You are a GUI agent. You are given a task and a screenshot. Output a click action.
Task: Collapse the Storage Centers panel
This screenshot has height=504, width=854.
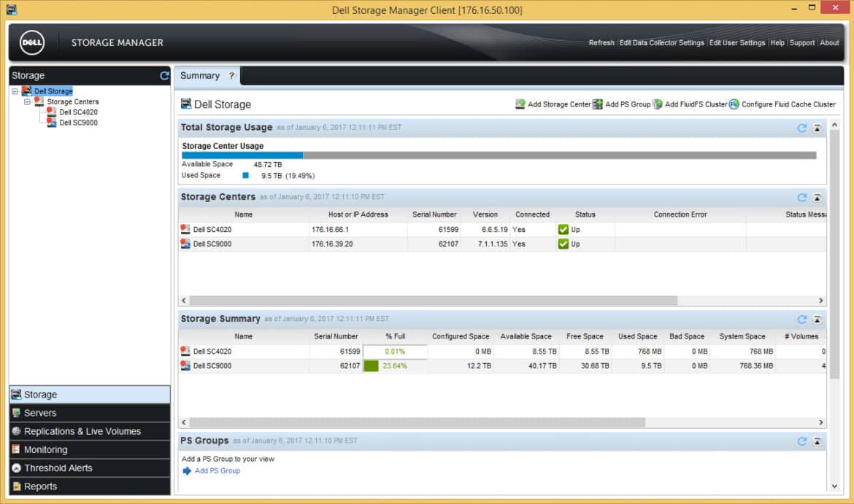click(x=817, y=197)
